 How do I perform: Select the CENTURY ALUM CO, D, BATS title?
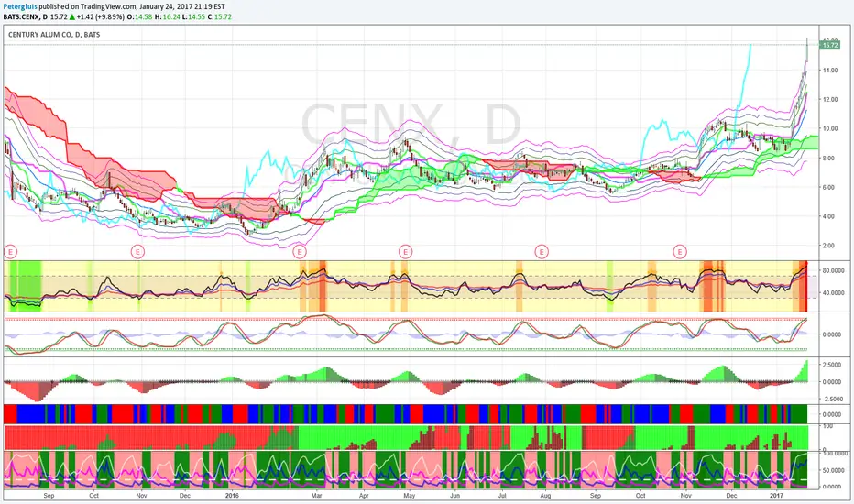tap(54, 34)
